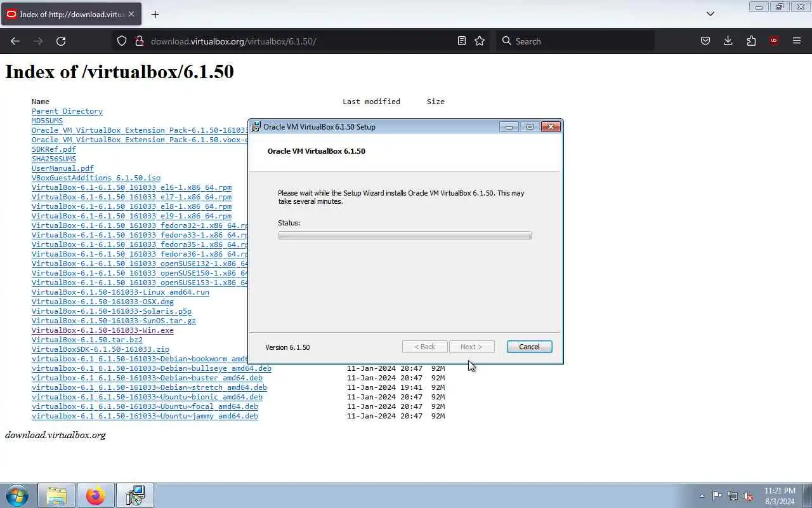The image size is (812, 508).
Task: Show site connection security information
Action: click(x=139, y=41)
